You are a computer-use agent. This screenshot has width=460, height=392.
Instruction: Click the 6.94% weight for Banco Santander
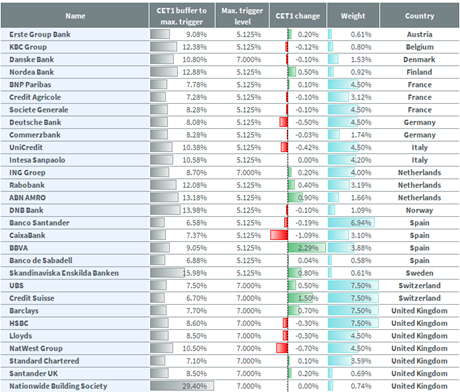click(x=361, y=223)
